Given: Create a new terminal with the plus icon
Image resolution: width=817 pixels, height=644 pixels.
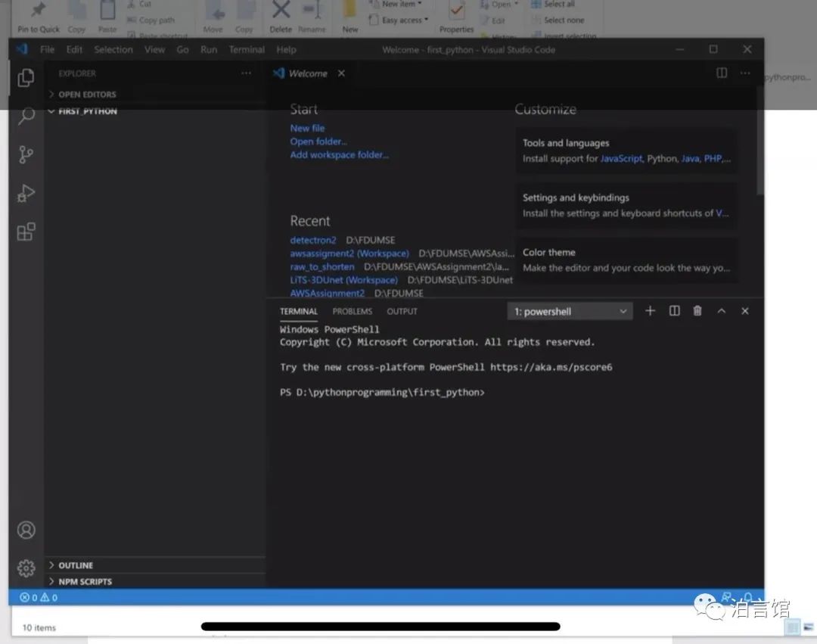Looking at the screenshot, I should (650, 311).
